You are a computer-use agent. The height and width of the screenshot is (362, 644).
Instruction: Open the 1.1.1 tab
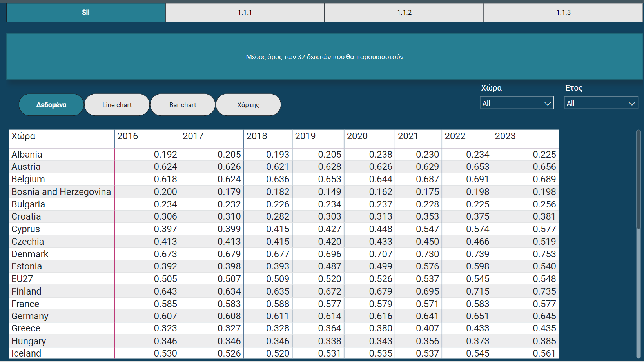245,12
